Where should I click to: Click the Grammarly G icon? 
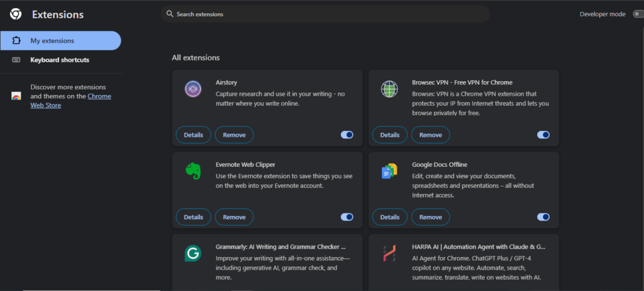pyautogui.click(x=192, y=253)
